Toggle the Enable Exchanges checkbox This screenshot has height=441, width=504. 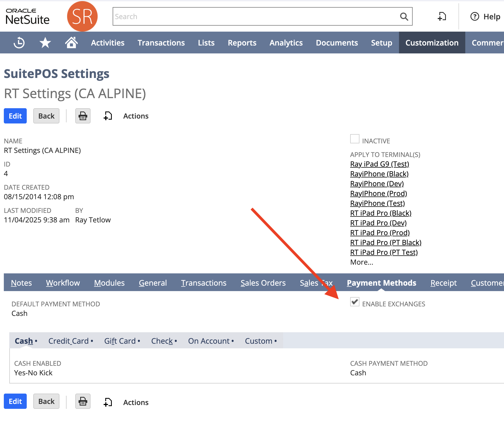pyautogui.click(x=355, y=302)
